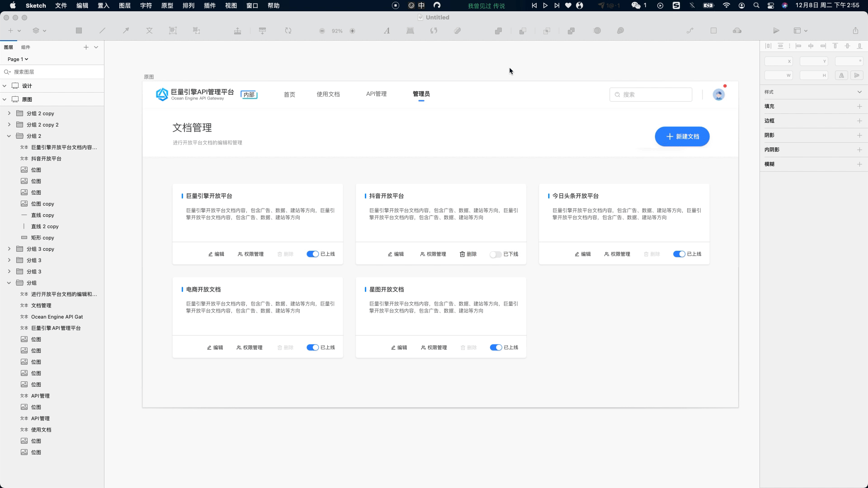Click the 新建文档 button
Viewport: 868px width, 488px height.
(682, 136)
